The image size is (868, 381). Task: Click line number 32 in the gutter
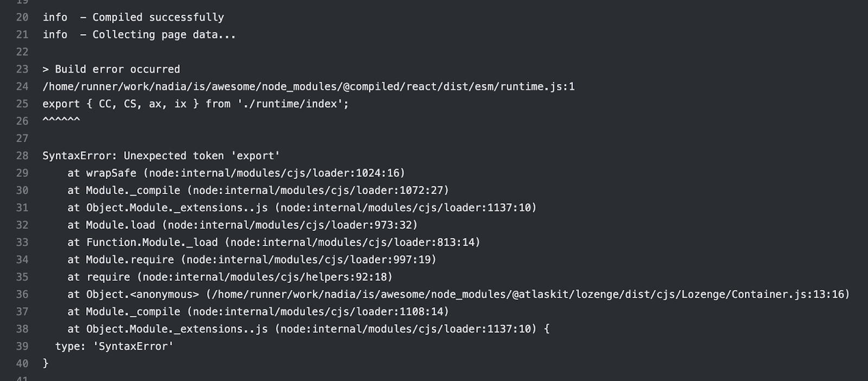[x=22, y=225]
